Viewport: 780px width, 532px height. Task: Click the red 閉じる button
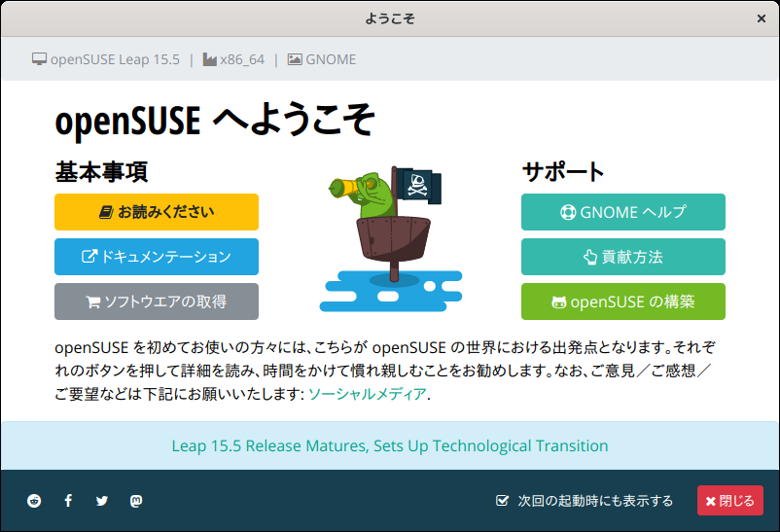tap(729, 501)
